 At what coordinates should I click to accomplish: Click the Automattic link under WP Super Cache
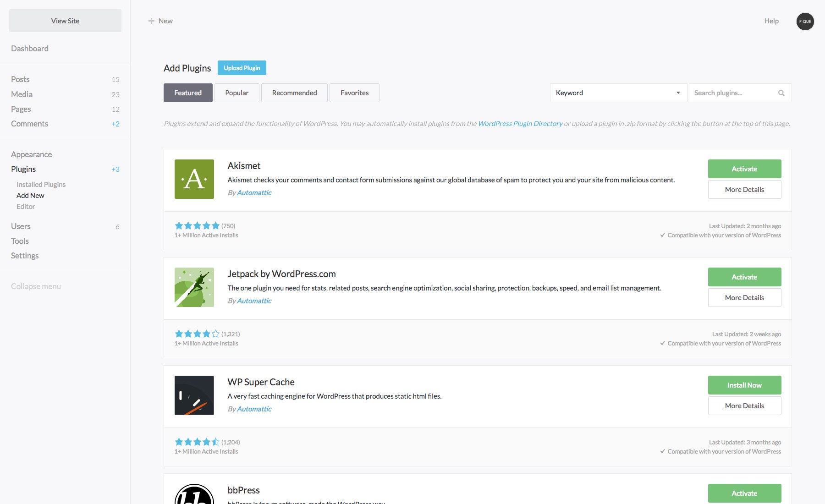coord(254,409)
